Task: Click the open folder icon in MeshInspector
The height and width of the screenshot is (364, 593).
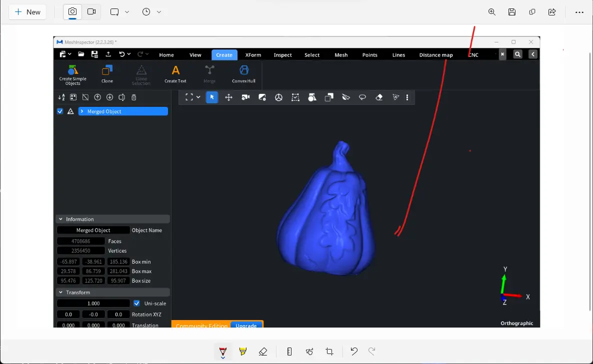Action: pos(81,54)
